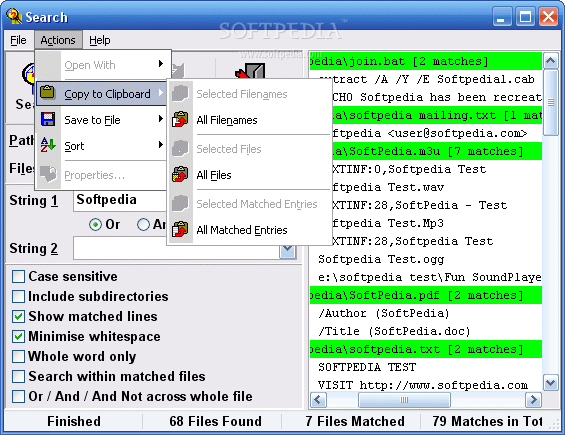The image size is (565, 435).
Task: Click the String 1 input field
Action: tap(121, 200)
